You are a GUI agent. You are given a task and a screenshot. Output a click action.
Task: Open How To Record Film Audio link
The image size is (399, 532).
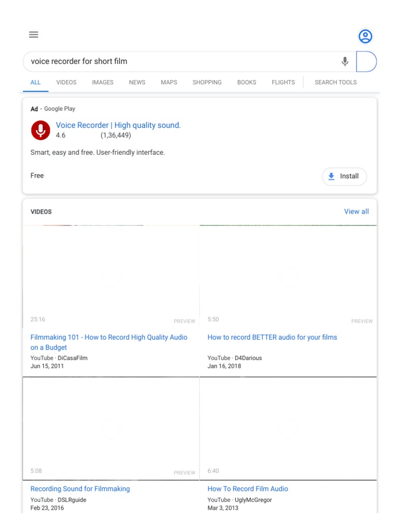(x=248, y=489)
